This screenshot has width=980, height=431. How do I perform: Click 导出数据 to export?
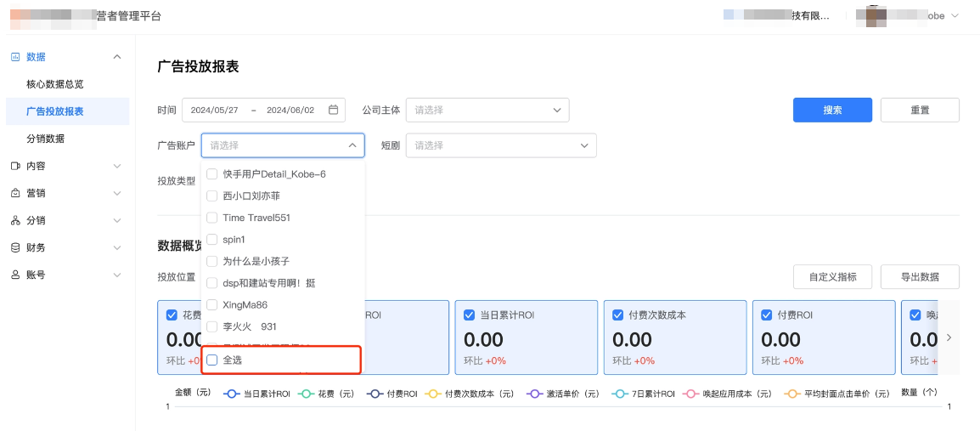click(x=920, y=276)
